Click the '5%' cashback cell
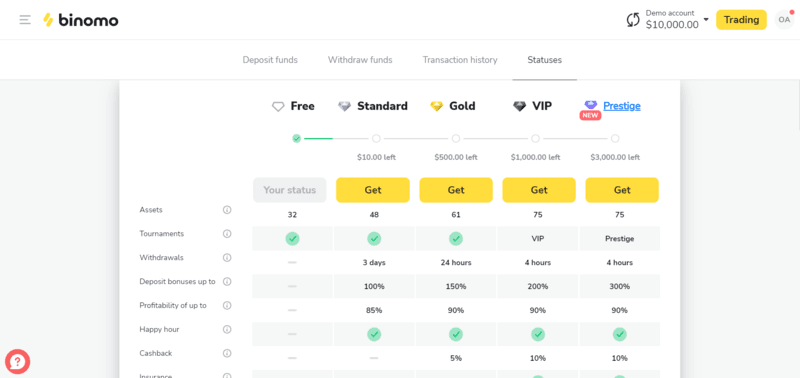800x378 pixels. coord(456,358)
